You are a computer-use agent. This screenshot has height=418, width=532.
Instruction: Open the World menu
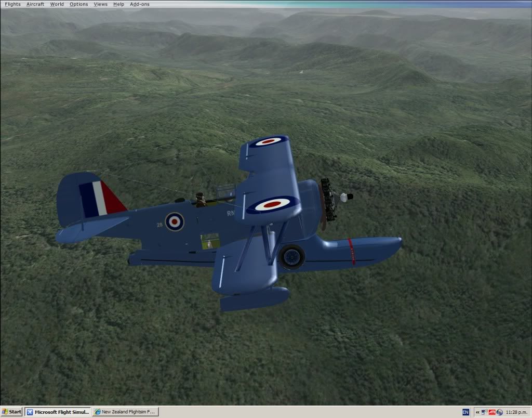[x=57, y=4]
